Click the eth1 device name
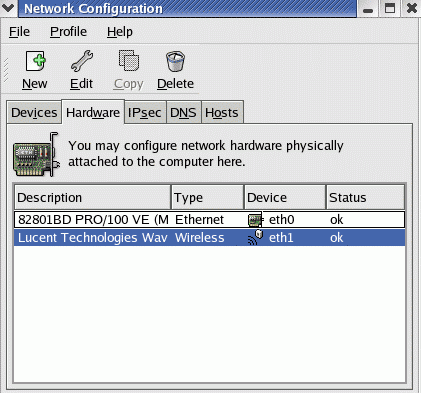 coord(281,238)
